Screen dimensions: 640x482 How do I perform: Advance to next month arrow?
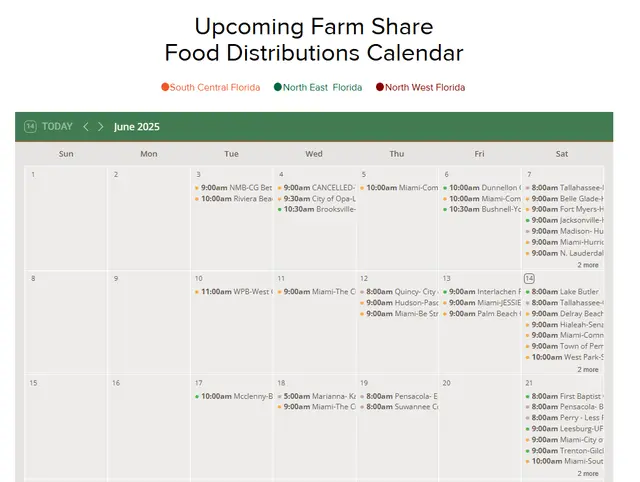pos(101,127)
